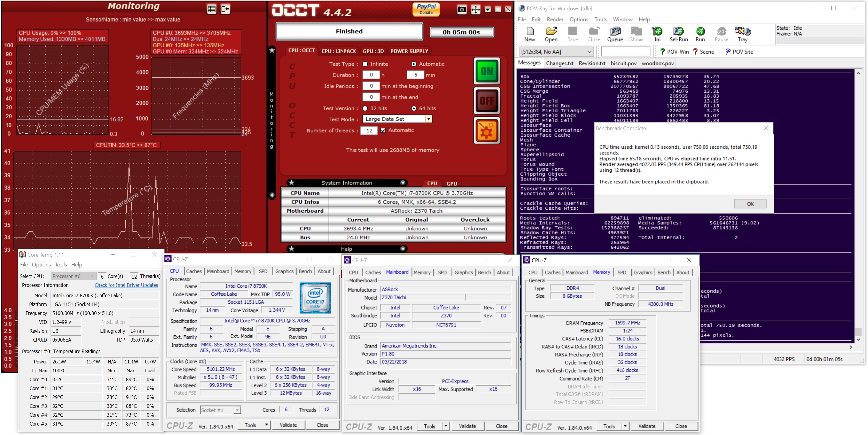Click the POV Site icon
Viewport: 868px width, 435px height.
pyautogui.click(x=728, y=51)
